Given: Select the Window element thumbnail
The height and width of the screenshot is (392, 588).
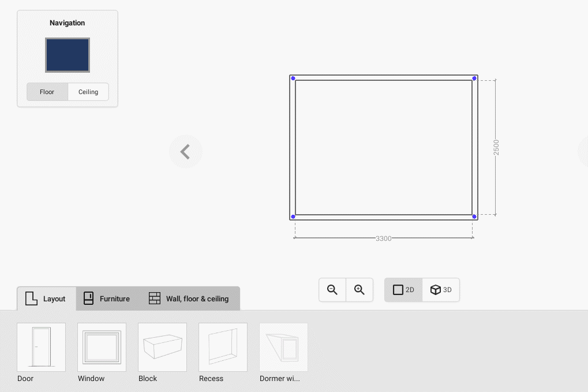Looking at the screenshot, I should (x=102, y=347).
